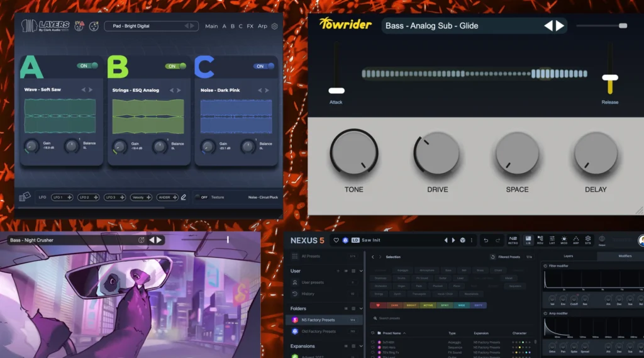Collapse the Expansions section chevron
The image size is (644, 358).
pyautogui.click(x=361, y=347)
